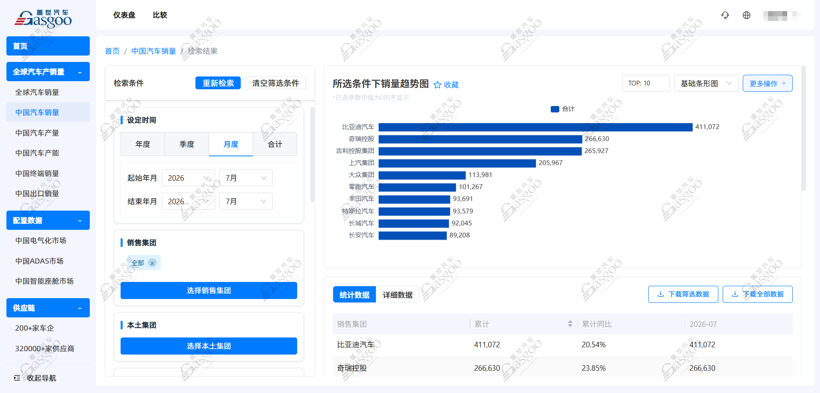Click the 上汽集团 chart bar
The height and width of the screenshot is (393, 820).
click(x=458, y=163)
